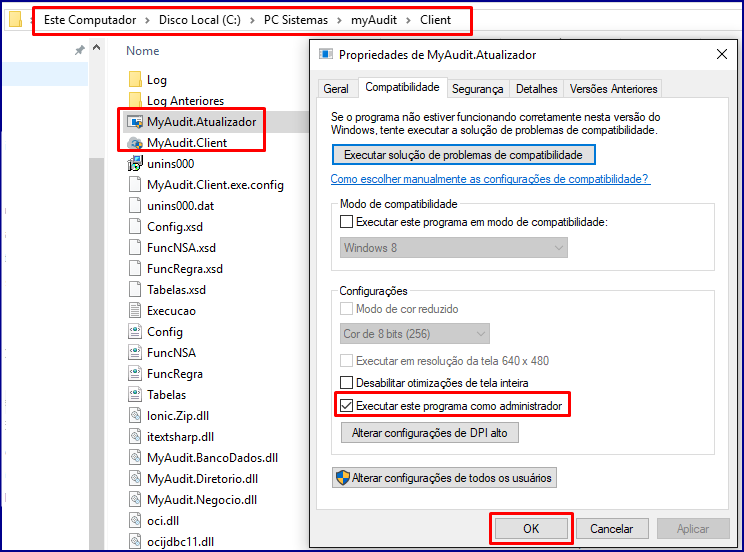Click Client in the address breadcrumb
Image resolution: width=744 pixels, height=552 pixels.
(435, 20)
